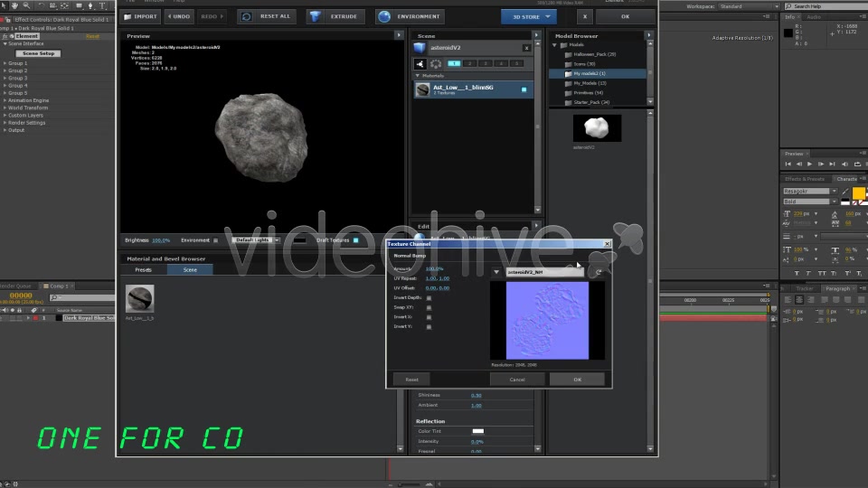Toggle audio mute icon in AE Preview panel
This screenshot has height=488, width=868.
(844, 164)
